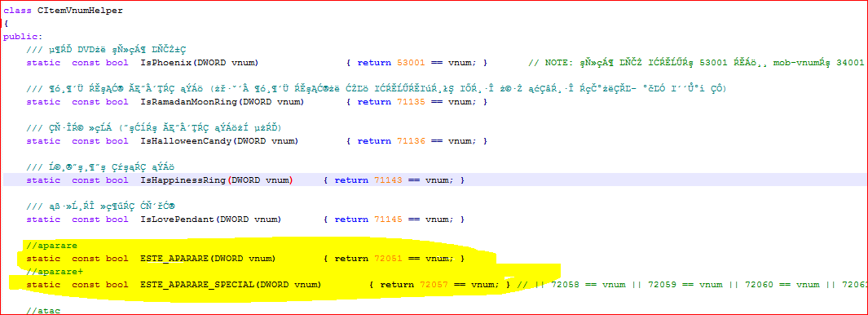Viewport: 868px width, 315px height.
Task: Click the number 53001 in IsPhoenix
Action: pyautogui.click(x=412, y=63)
